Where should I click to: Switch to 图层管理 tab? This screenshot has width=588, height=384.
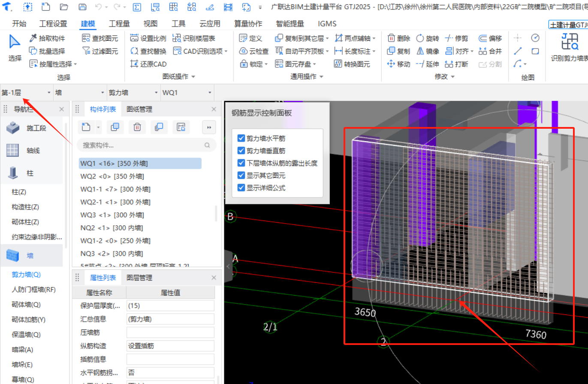[x=139, y=278]
